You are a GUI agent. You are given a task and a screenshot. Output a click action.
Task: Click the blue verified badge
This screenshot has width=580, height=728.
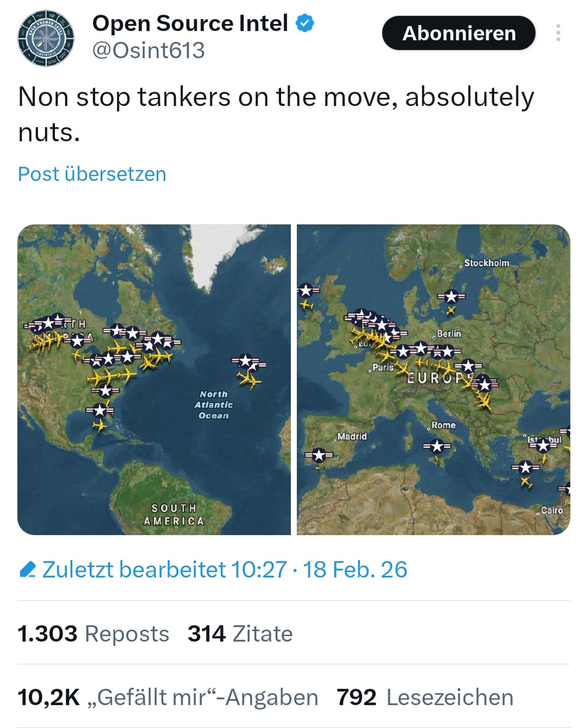pyautogui.click(x=305, y=23)
